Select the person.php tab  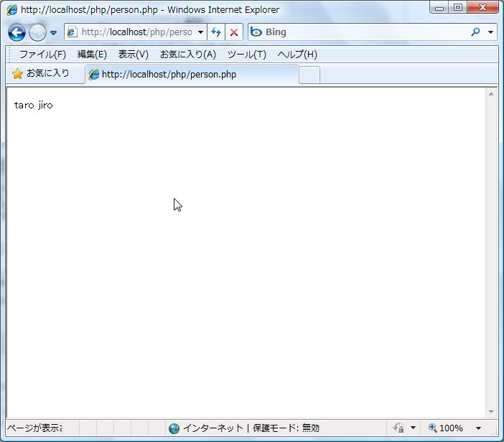point(192,75)
